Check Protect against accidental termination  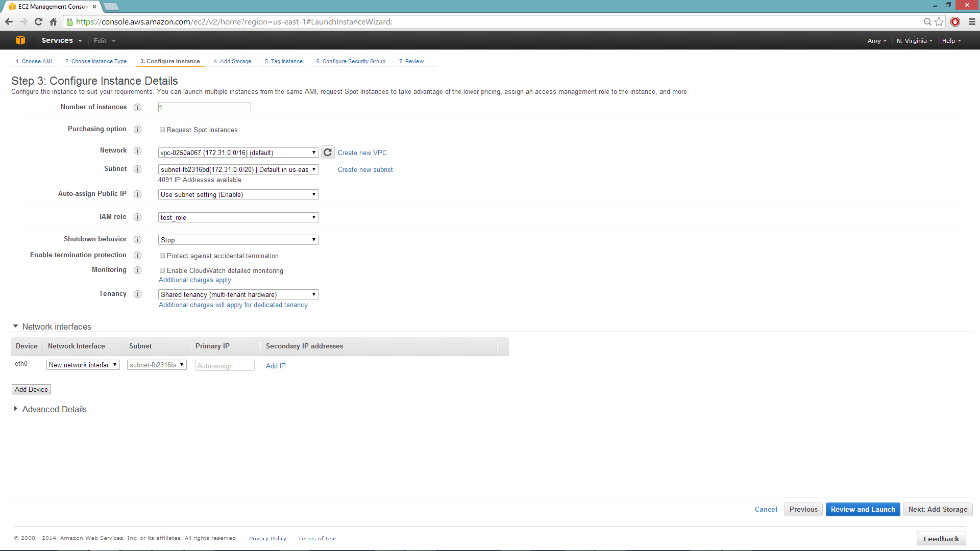[162, 256]
